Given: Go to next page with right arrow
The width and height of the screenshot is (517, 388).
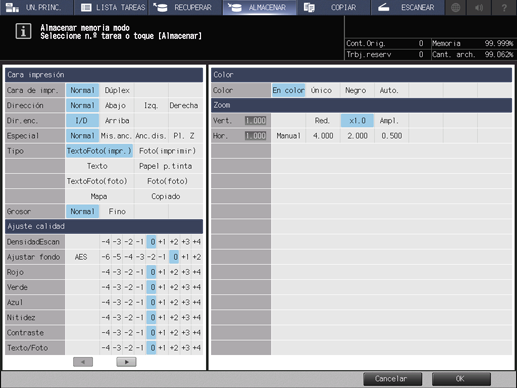Looking at the screenshot, I should pos(126,362).
